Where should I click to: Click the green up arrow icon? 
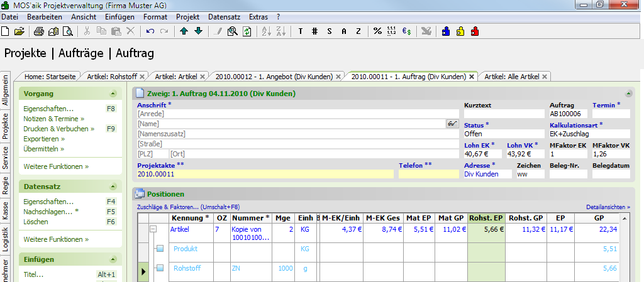point(184,31)
